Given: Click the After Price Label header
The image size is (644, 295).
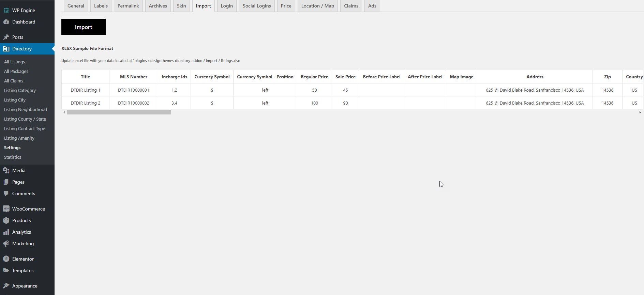Looking at the screenshot, I should (x=425, y=77).
